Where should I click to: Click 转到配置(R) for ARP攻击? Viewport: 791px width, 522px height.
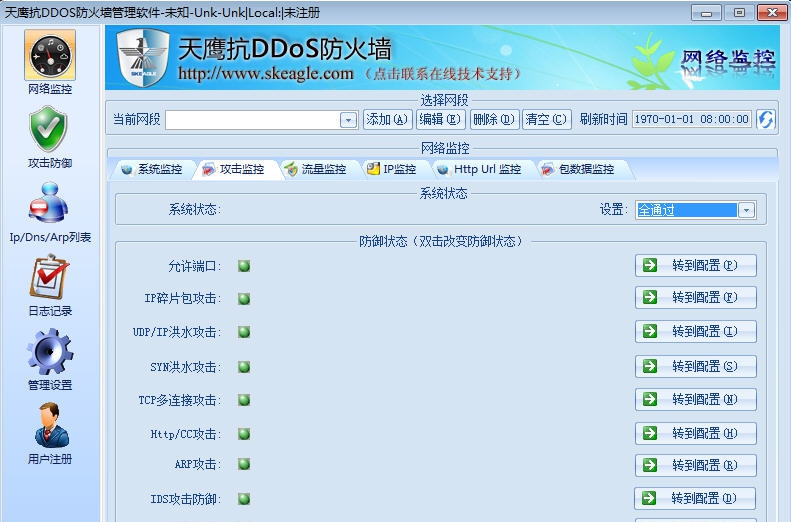[x=696, y=465]
